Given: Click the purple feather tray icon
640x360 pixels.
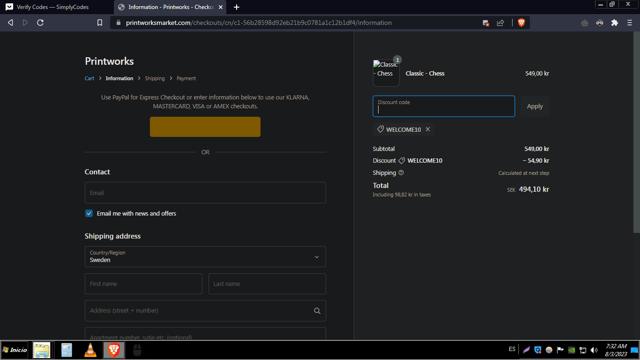Looking at the screenshot, I should (526, 350).
